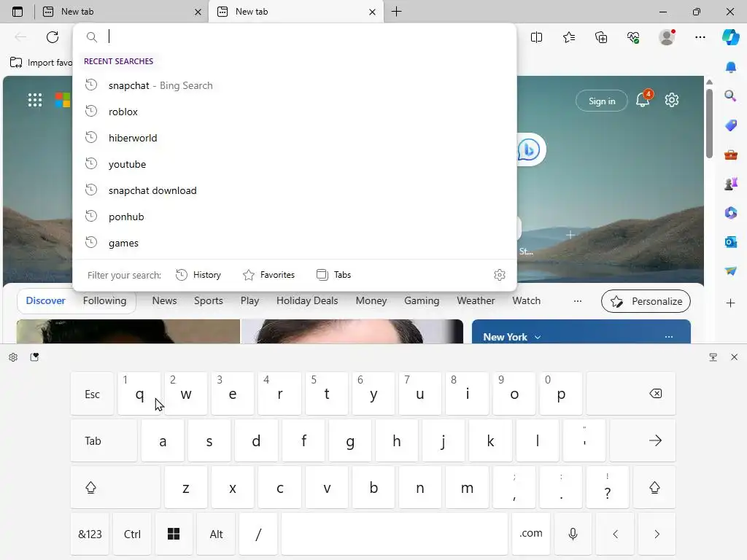
Task: Open the touch keyboard settings gear
Action: (x=13, y=357)
